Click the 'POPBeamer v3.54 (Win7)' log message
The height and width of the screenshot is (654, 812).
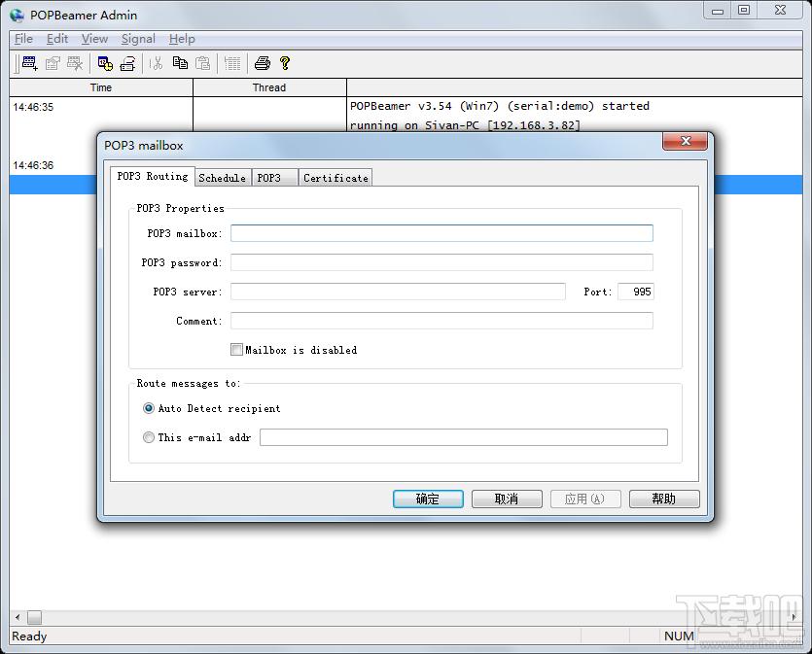coord(499,106)
